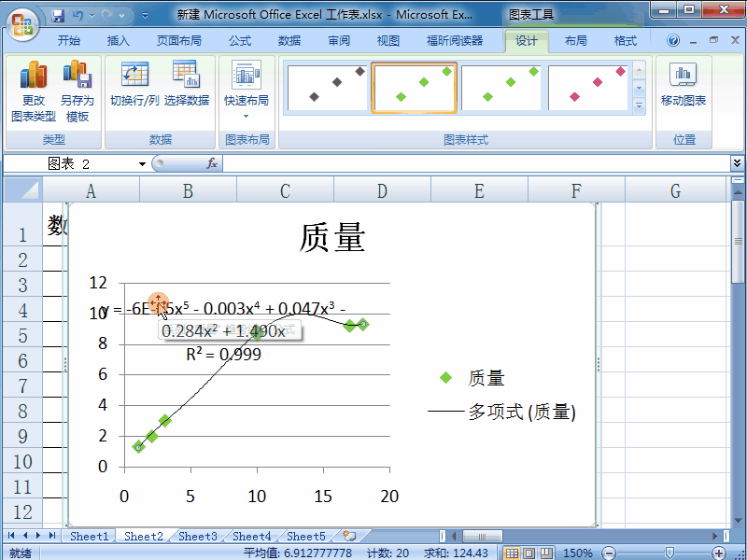This screenshot has width=747, height=560.
Task: Move chart styles gallery up one row
Action: (640, 71)
